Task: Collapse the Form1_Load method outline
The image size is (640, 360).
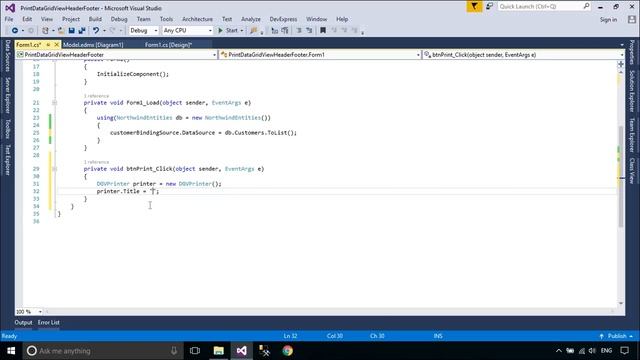Action: (x=54, y=103)
